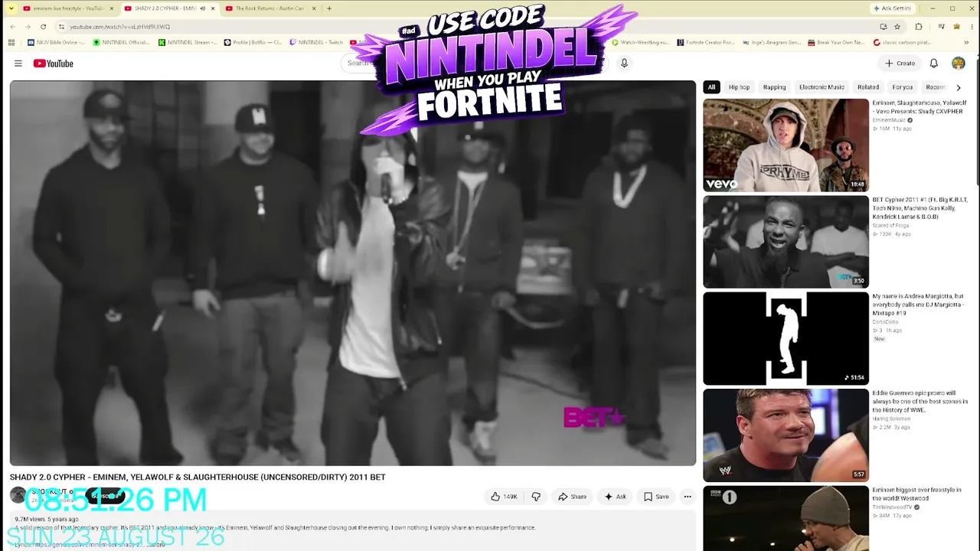Image resolution: width=980 pixels, height=551 pixels.
Task: Go to YouTube home via logo
Action: pyautogui.click(x=54, y=64)
